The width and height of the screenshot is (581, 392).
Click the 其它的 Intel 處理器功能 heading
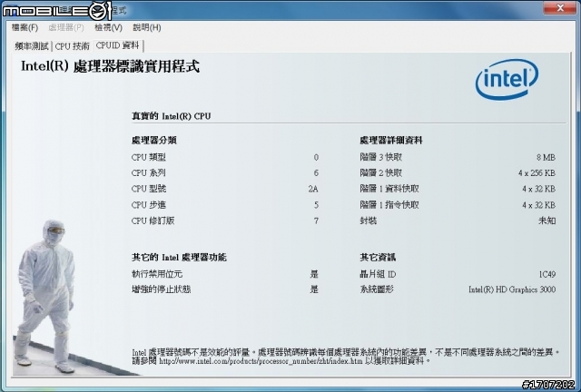(179, 258)
